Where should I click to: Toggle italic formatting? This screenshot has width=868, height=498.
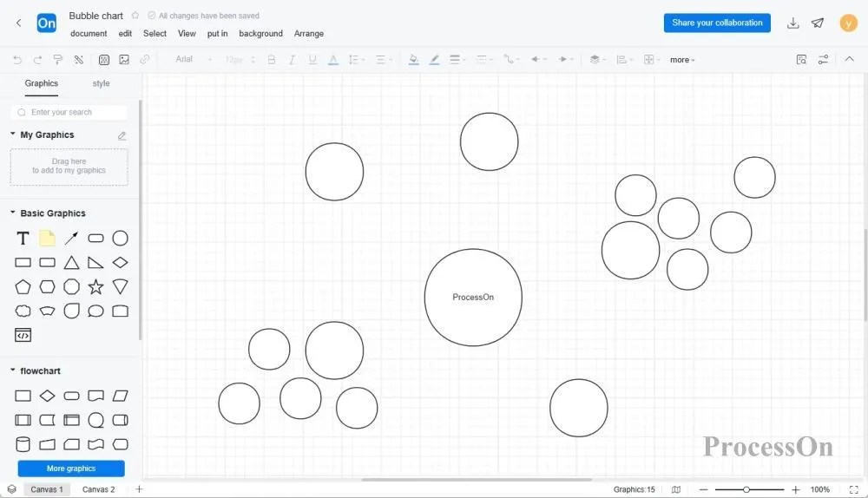click(x=292, y=60)
